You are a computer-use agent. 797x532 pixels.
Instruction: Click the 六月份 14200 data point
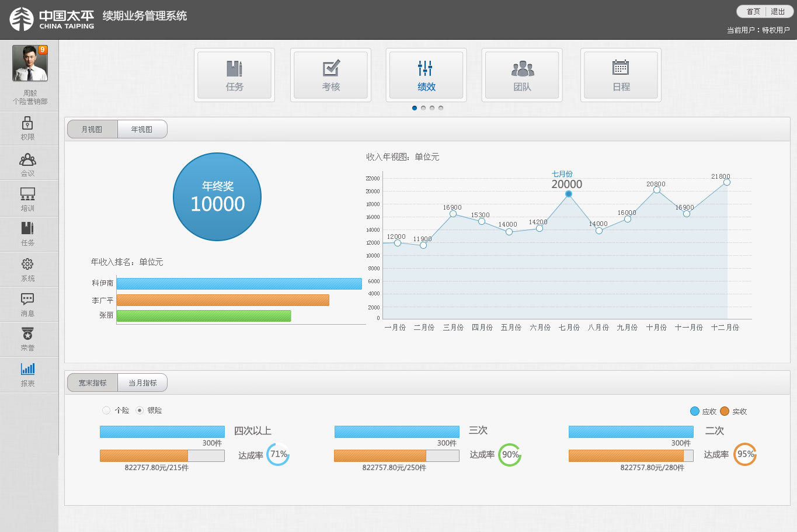(x=540, y=228)
